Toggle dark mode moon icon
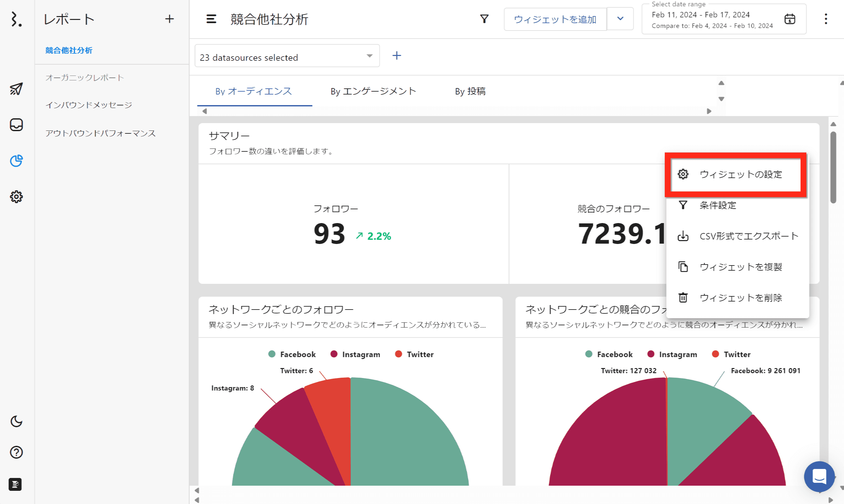Image resolution: width=844 pixels, height=504 pixels. [16, 421]
